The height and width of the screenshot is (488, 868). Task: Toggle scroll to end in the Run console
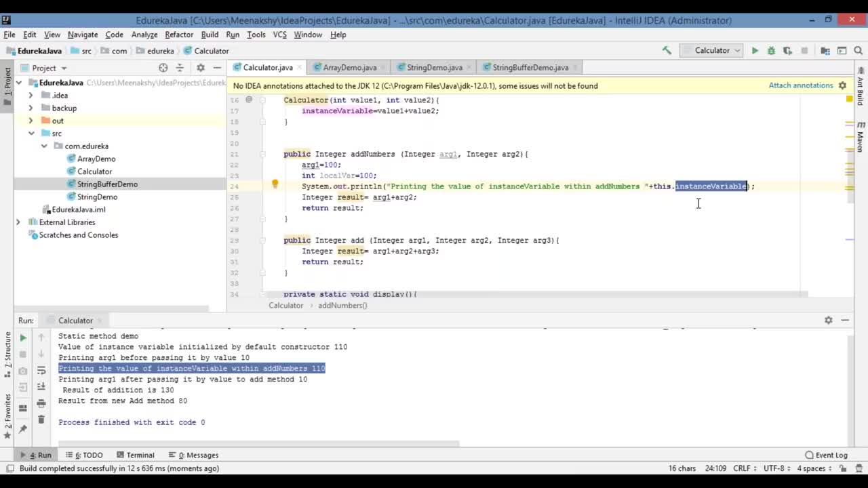pyautogui.click(x=41, y=387)
